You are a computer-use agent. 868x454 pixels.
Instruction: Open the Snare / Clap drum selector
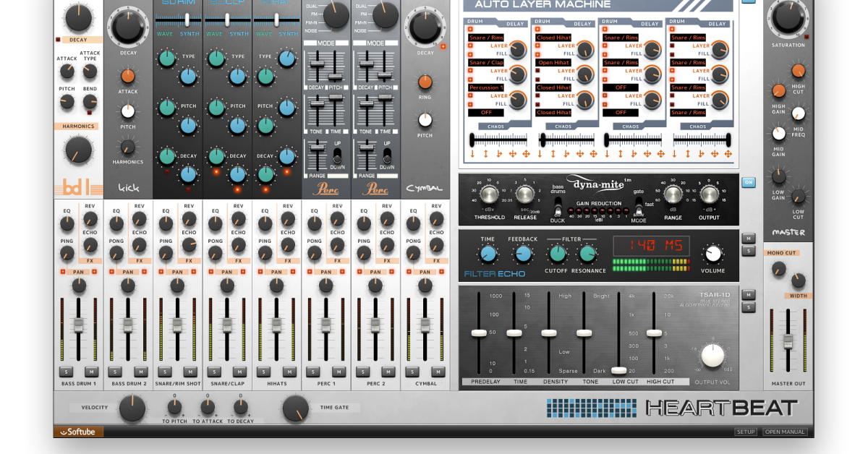(x=486, y=62)
